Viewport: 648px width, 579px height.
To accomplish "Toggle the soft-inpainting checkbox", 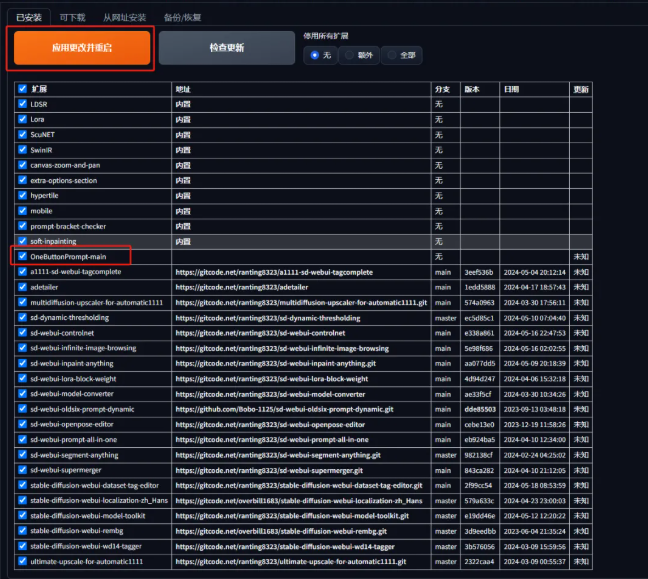I will [22, 241].
